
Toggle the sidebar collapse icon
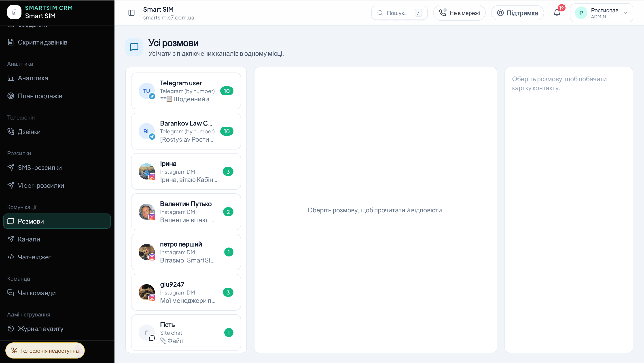tap(131, 13)
